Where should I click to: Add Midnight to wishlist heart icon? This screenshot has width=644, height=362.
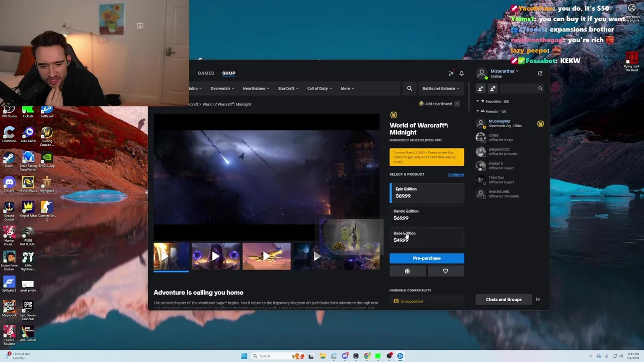445,271
